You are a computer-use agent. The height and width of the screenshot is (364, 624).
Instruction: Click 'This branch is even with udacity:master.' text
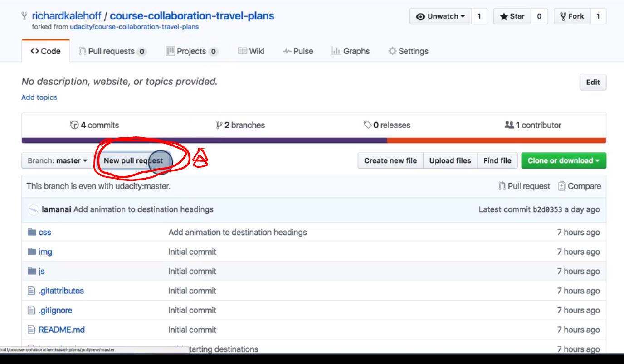tap(98, 186)
